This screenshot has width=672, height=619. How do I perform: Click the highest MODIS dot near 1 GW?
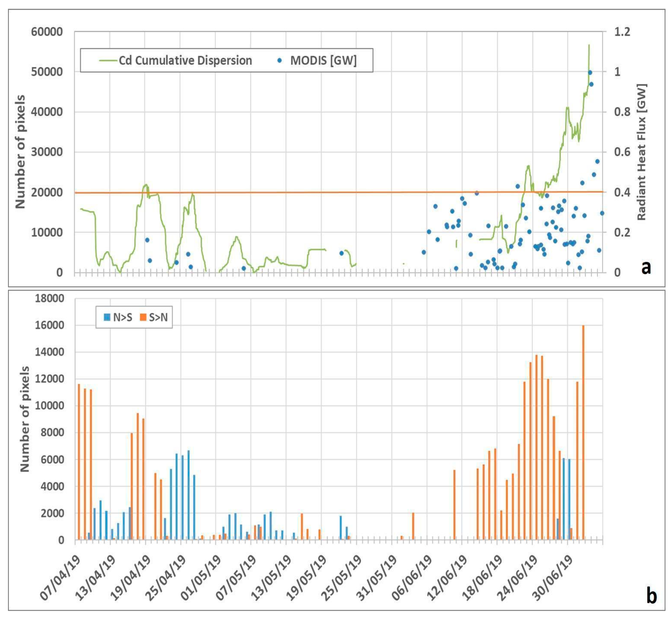(x=590, y=73)
